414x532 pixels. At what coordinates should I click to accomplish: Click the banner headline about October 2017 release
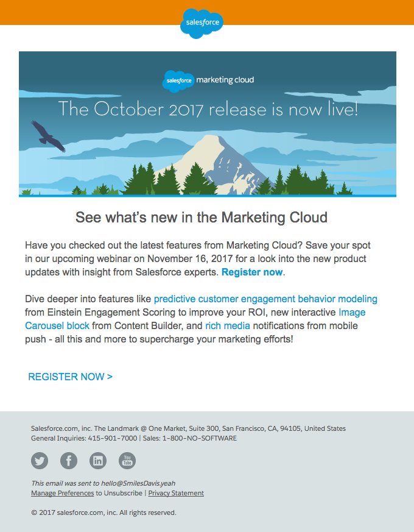(208, 110)
